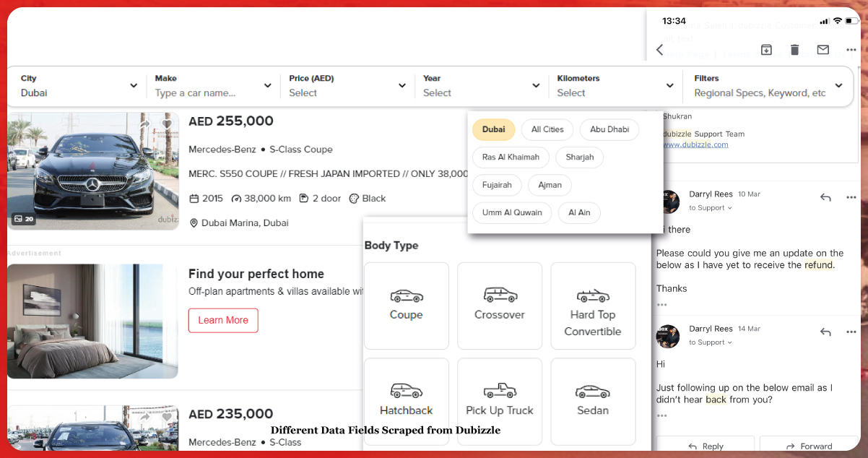The image size is (868, 458).
Task: Select the Abu Dhabi city chip
Action: click(x=609, y=129)
